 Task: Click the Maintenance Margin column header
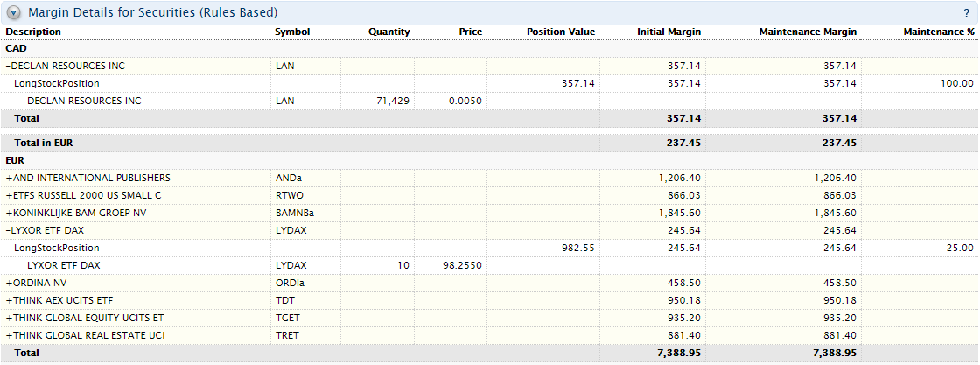pos(808,32)
